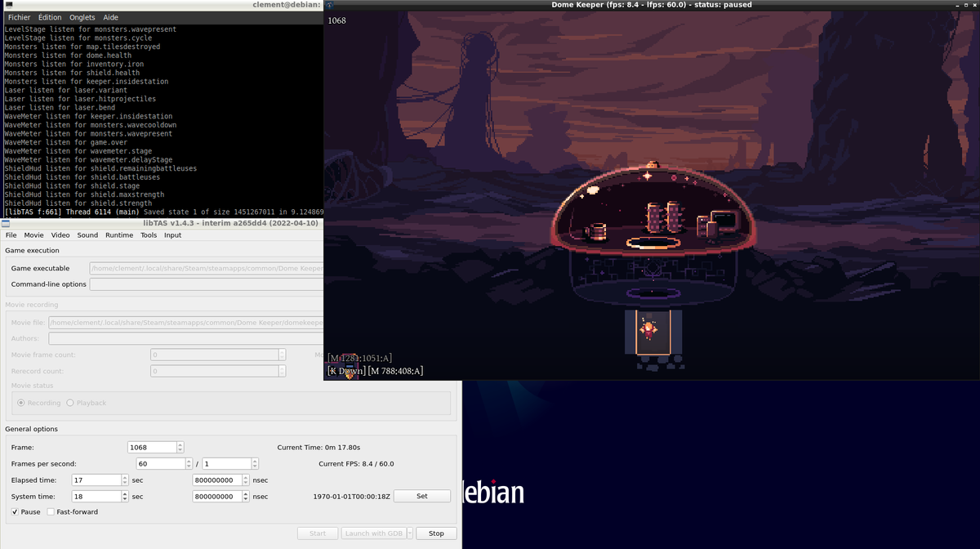The image size is (980, 549).
Task: Click the Elapsed time seconds stepper
Action: (125, 480)
